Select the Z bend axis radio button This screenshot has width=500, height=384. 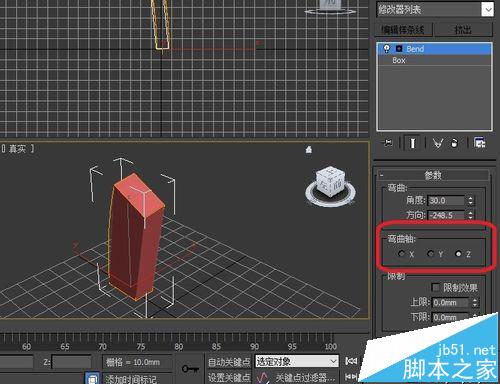click(458, 254)
